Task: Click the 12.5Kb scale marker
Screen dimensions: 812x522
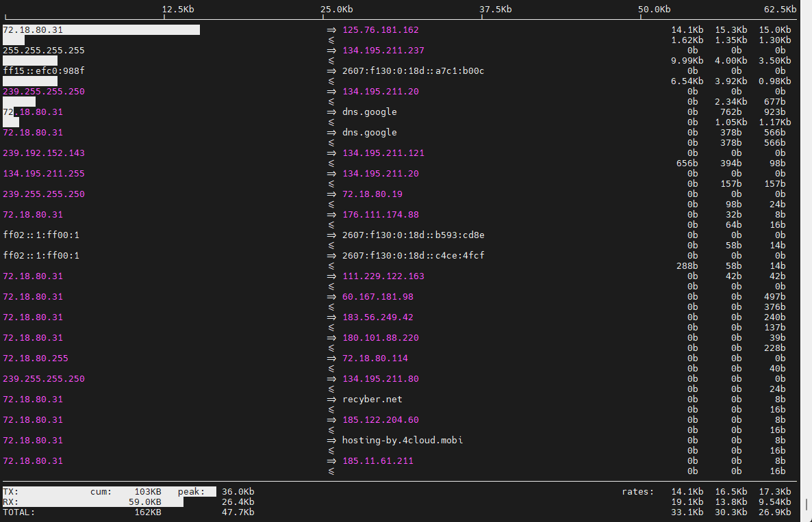Action: coord(177,10)
